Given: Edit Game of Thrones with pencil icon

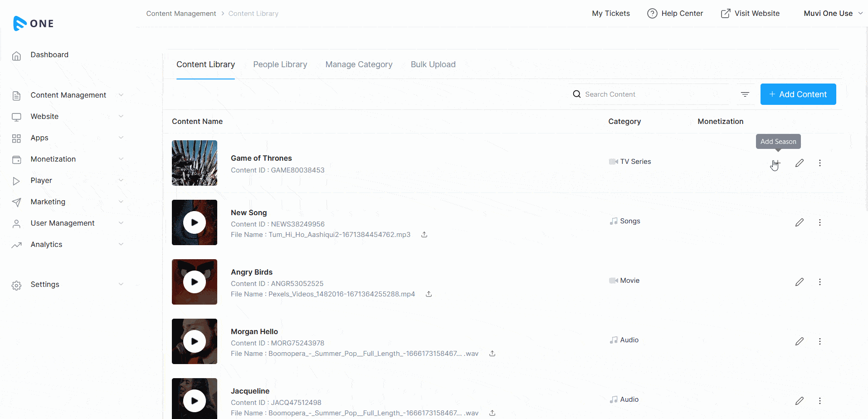Looking at the screenshot, I should point(800,163).
